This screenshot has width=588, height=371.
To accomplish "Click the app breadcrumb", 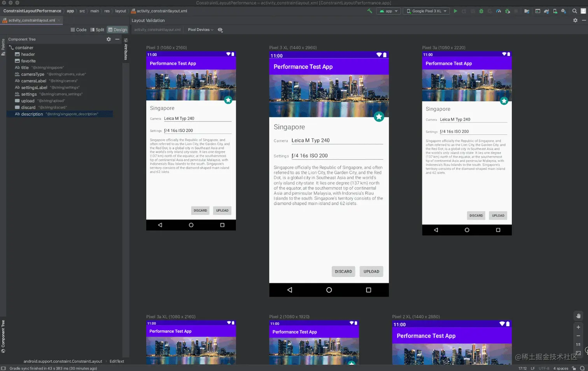I will 70,11.
